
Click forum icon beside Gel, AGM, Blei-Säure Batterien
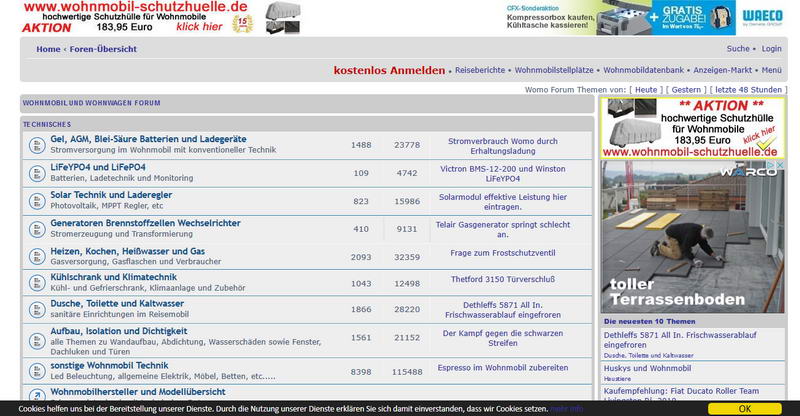point(35,144)
